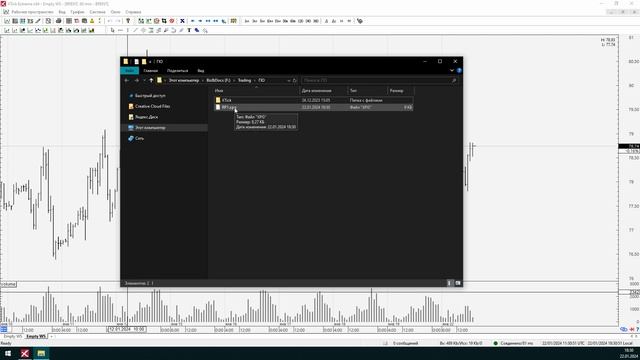Open the Поделиться ribbon tab in Explorer

[178, 71]
